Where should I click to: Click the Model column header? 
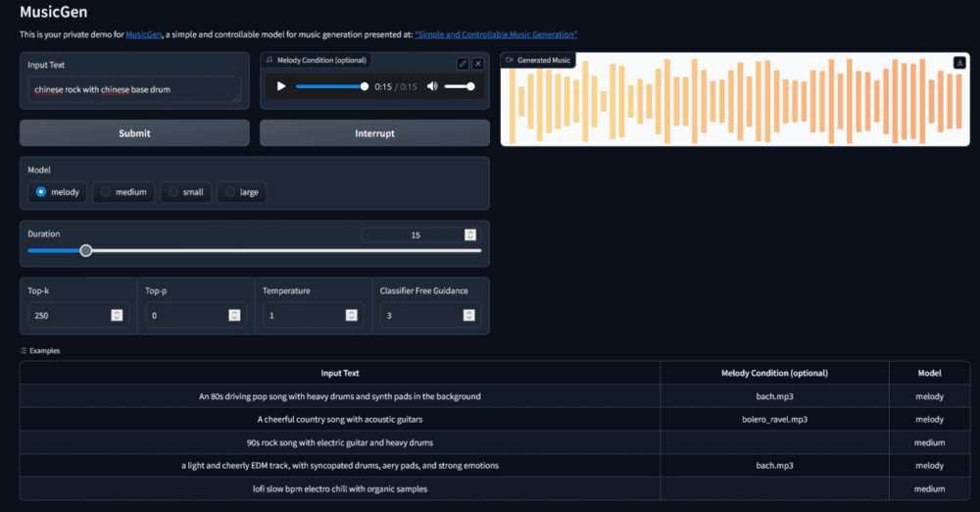(x=929, y=373)
